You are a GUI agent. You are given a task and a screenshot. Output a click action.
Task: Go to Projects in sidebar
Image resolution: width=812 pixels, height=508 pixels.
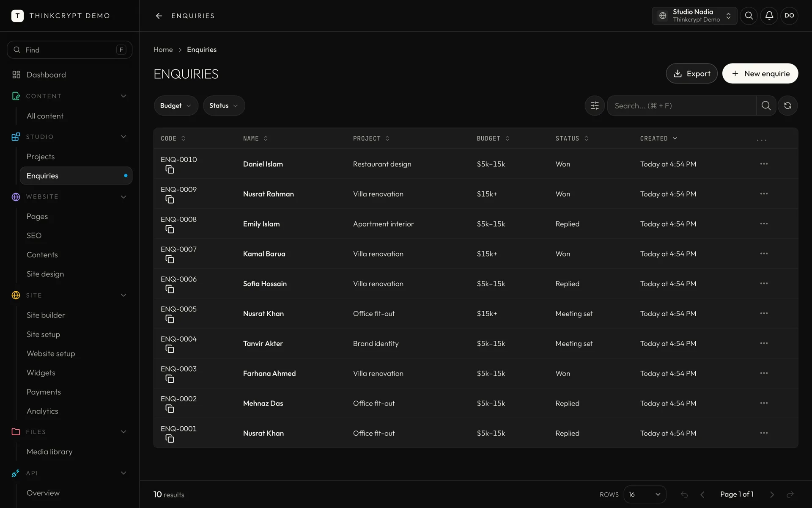click(41, 157)
